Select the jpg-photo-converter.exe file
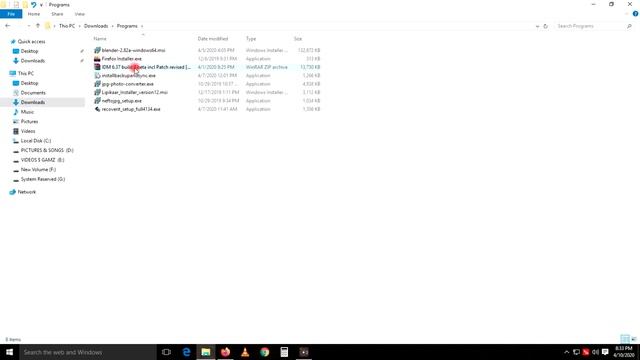Screen dimensions: 640x360 click(x=128, y=84)
